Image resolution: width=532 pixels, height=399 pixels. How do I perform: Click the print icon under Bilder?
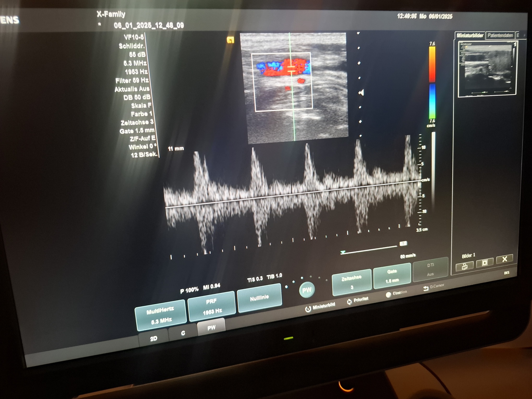click(x=464, y=267)
